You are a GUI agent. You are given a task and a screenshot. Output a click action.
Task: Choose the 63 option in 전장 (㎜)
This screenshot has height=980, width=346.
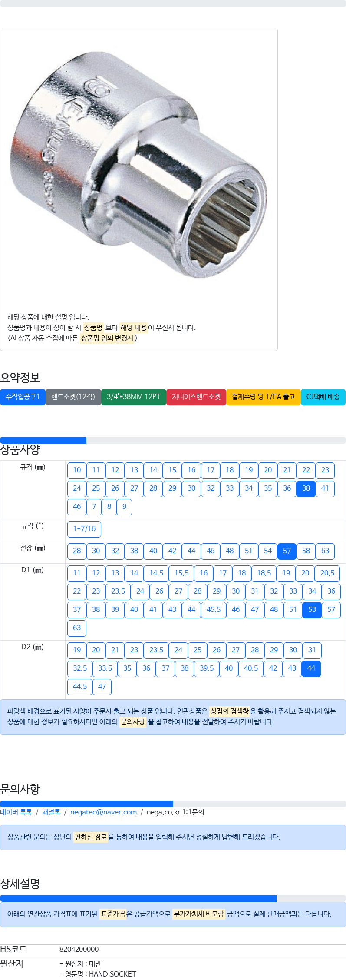click(x=325, y=551)
